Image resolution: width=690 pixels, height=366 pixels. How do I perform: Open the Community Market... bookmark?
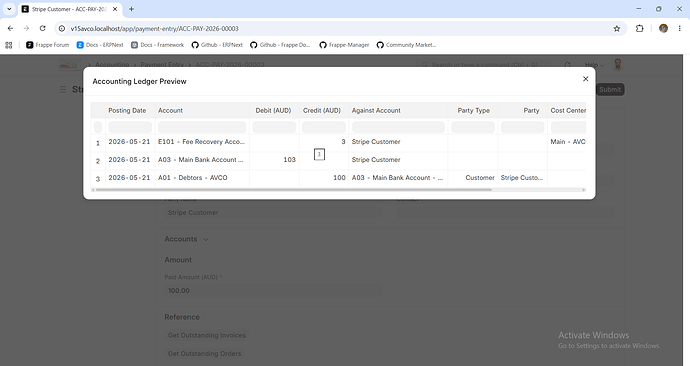click(406, 45)
